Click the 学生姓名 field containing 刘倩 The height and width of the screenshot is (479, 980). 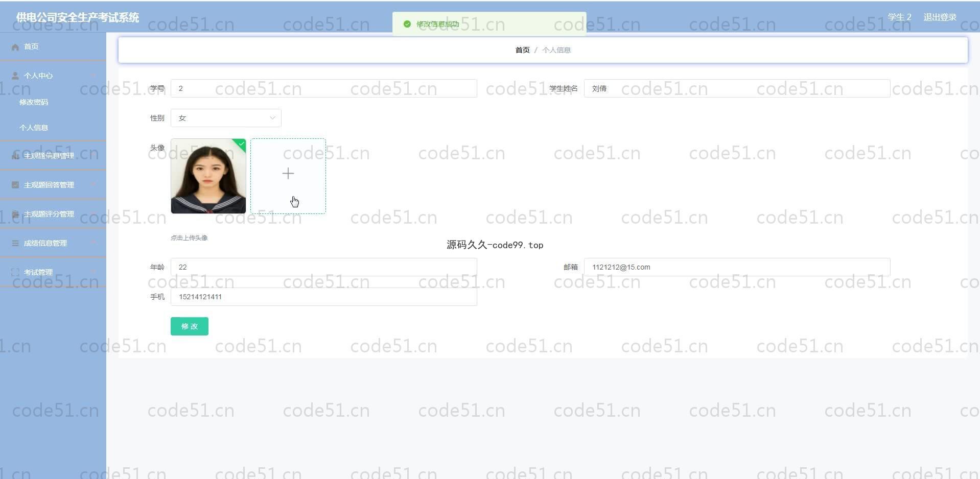[737, 88]
